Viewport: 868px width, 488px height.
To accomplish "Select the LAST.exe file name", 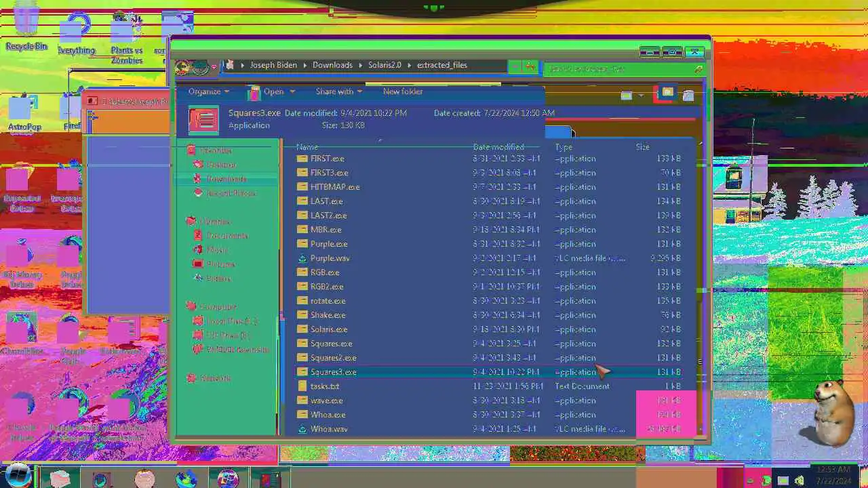I will (x=326, y=201).
